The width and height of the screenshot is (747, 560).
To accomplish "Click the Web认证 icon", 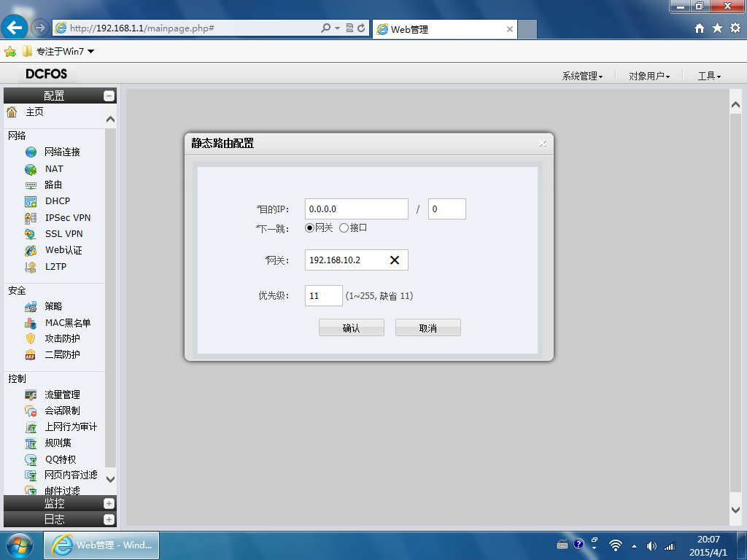I will click(x=31, y=251).
